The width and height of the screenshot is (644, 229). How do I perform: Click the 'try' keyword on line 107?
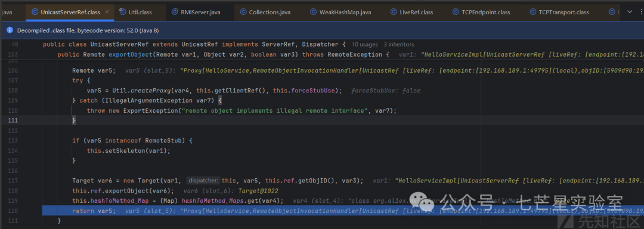[x=77, y=81]
